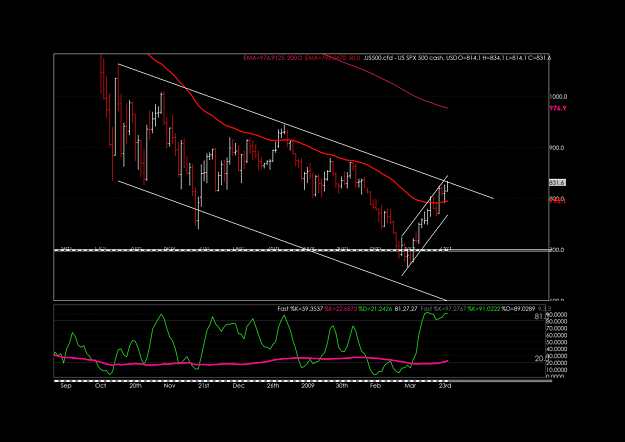The width and height of the screenshot is (625, 442).
Task: Click the 1000.0 price axis label
Action: point(558,96)
